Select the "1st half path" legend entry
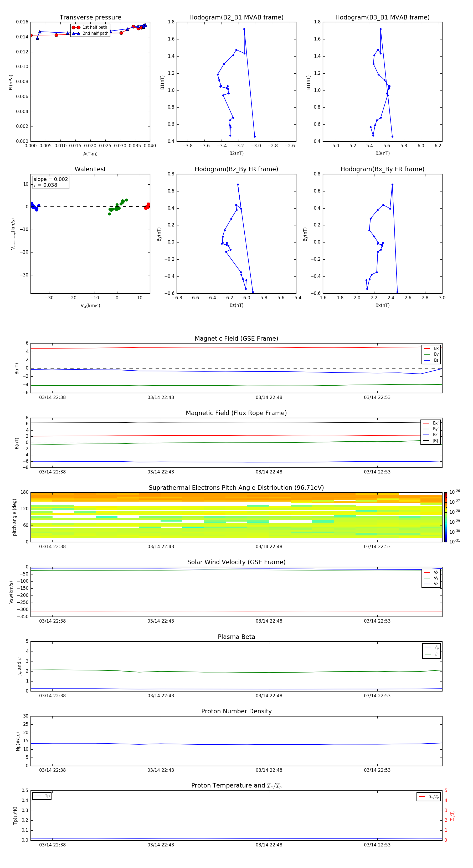This screenshot has width=473, height=868. point(90,27)
